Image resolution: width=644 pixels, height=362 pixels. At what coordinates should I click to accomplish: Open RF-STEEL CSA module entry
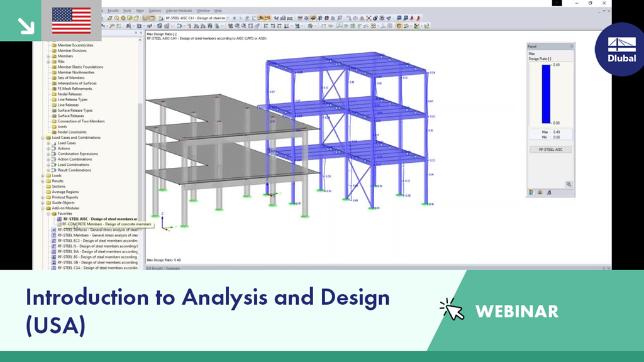coord(97,268)
